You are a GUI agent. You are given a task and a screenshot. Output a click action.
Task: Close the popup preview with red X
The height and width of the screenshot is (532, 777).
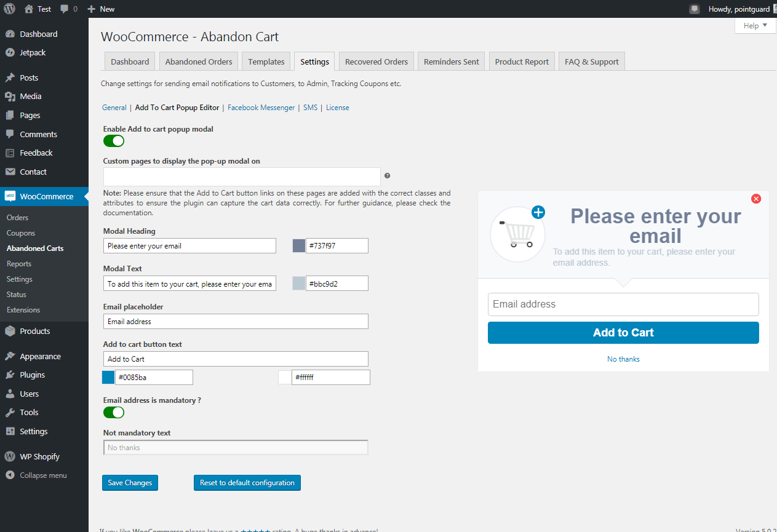[756, 199]
